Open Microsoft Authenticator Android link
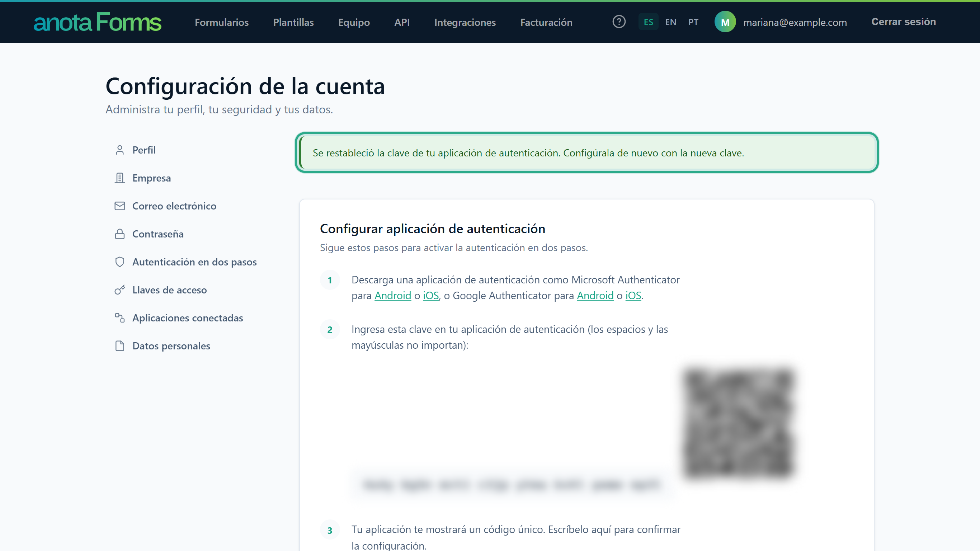 (392, 296)
